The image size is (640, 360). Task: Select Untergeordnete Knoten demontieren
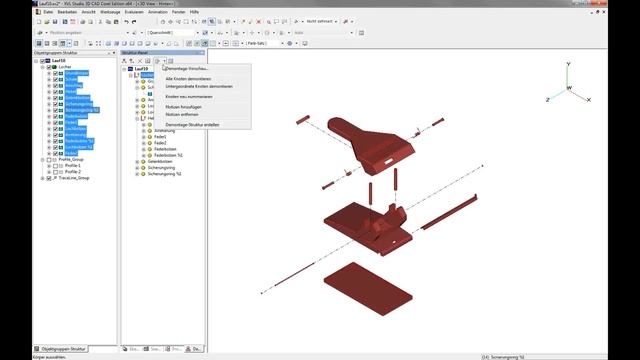click(x=199, y=87)
